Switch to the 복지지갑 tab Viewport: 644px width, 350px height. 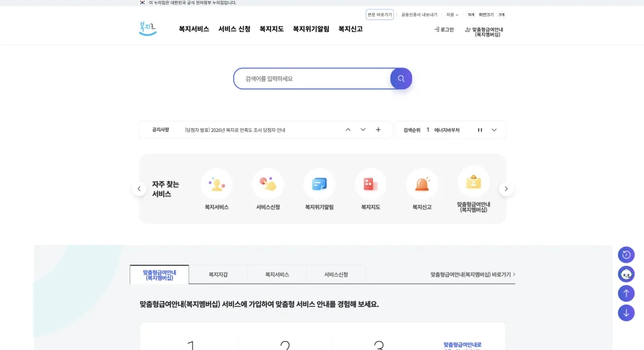pos(218,275)
